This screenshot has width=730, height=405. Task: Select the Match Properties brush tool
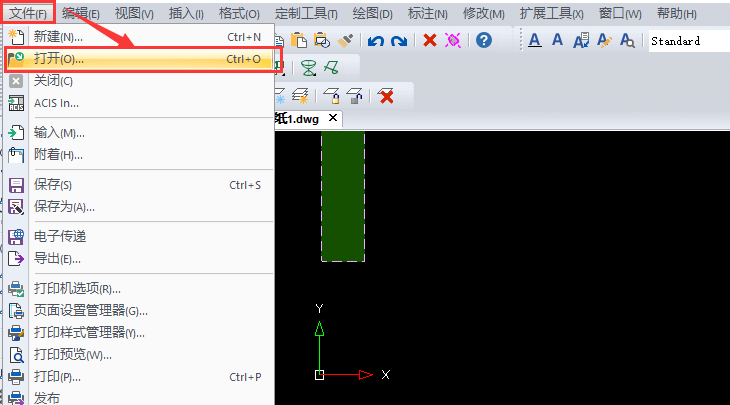[345, 40]
